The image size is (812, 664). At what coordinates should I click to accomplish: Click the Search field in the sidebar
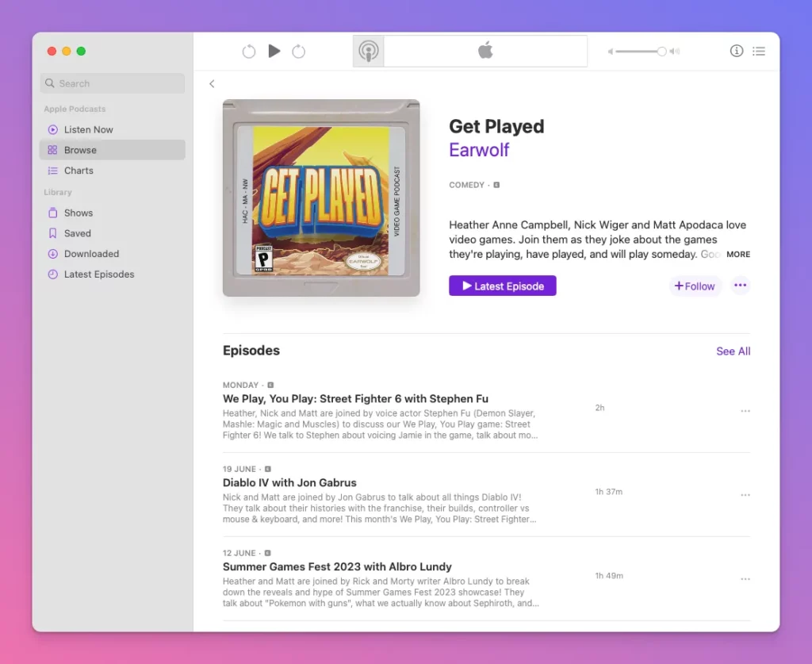(113, 83)
